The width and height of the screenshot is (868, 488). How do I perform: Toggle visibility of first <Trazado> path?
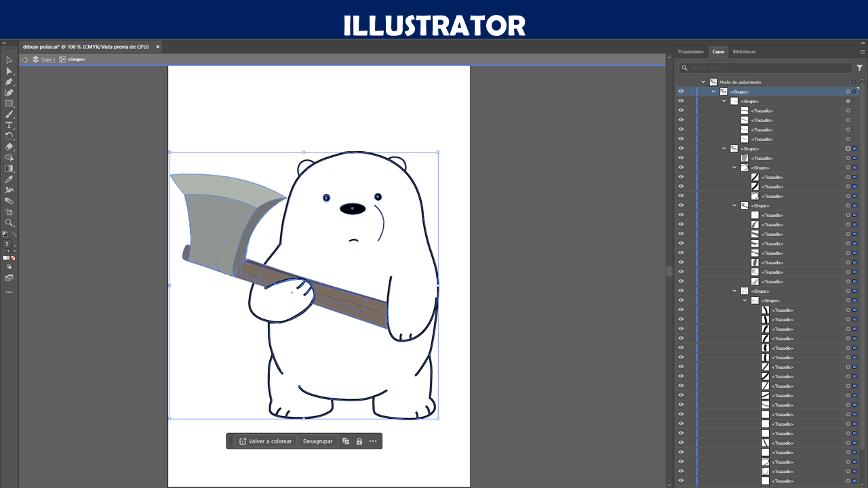[x=681, y=110]
